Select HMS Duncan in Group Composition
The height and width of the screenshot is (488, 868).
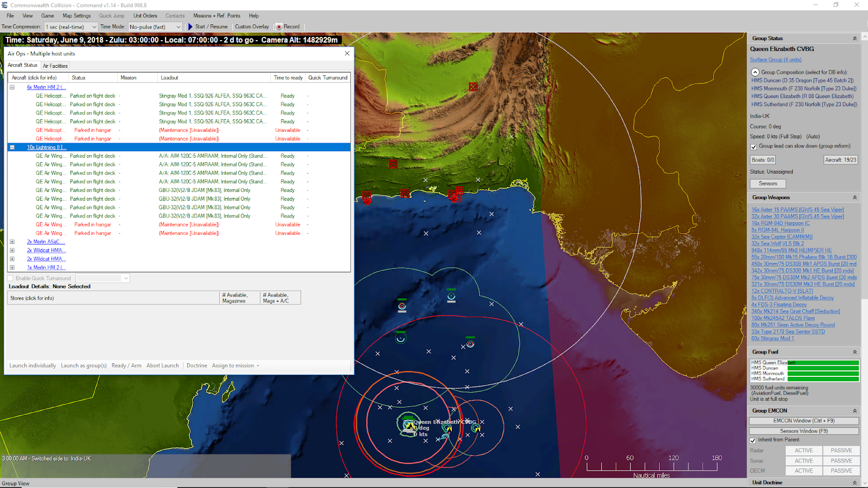802,80
